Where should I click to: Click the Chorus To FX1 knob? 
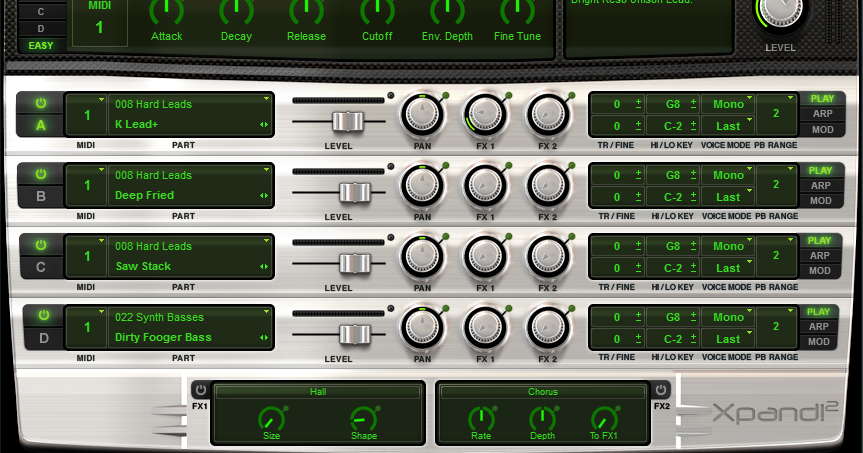point(604,419)
